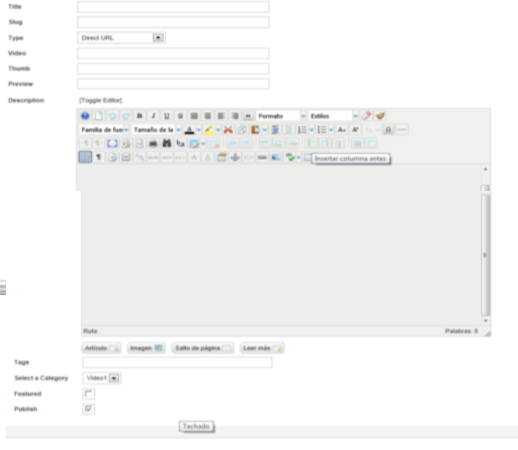Toggle Italic text formatting

click(x=153, y=116)
